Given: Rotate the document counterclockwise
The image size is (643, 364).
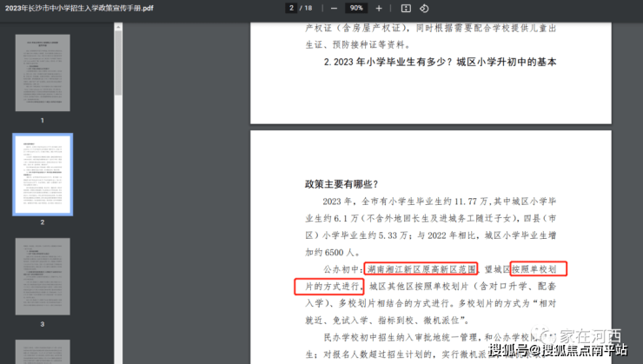Looking at the screenshot, I should [424, 8].
